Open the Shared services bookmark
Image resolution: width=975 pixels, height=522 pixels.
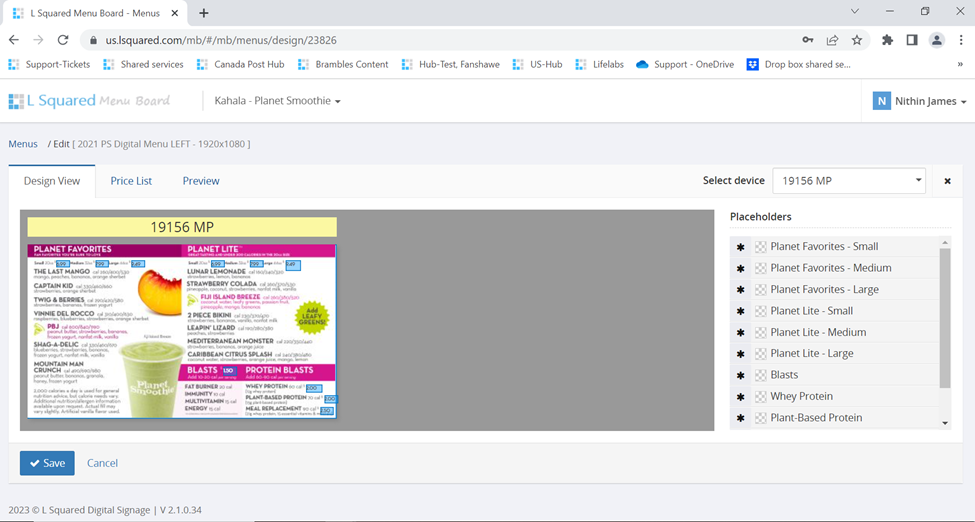pos(144,64)
